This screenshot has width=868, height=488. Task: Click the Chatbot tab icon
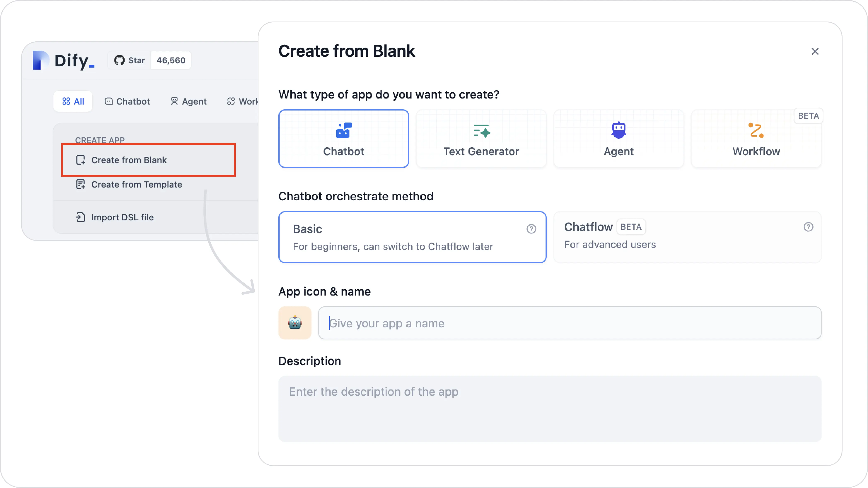[109, 101]
